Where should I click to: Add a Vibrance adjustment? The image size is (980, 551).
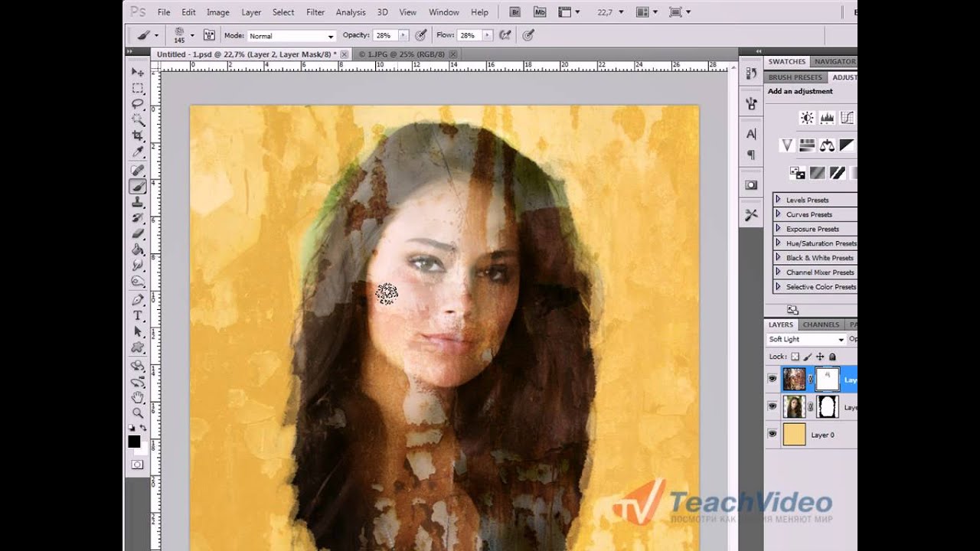click(x=787, y=145)
